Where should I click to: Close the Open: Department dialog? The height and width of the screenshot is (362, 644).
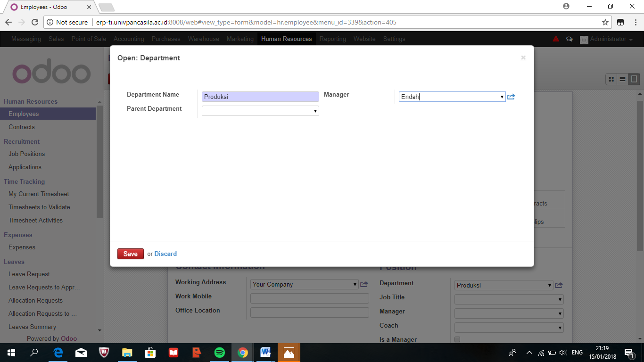click(523, 58)
